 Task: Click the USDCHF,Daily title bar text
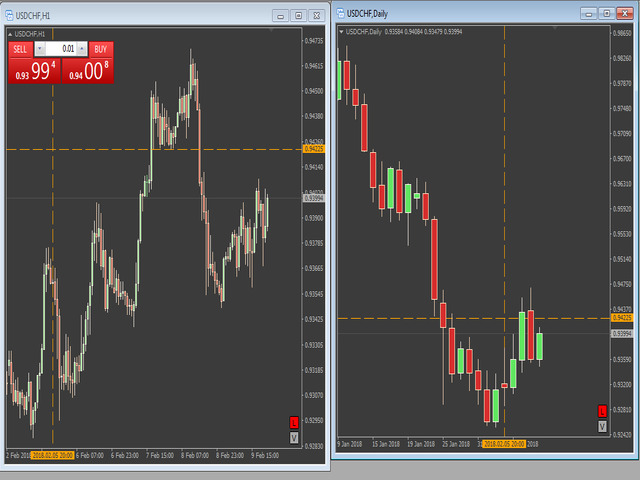pos(367,13)
